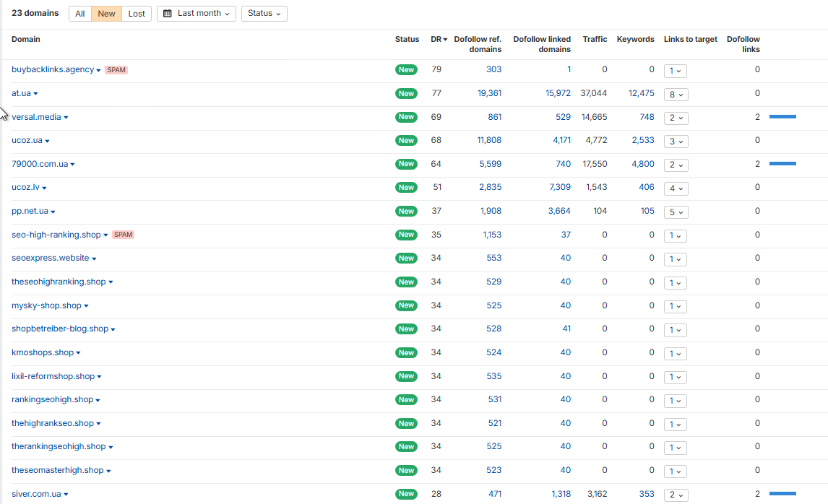The height and width of the screenshot is (504, 828).
Task: Expand caret next to mysky-shop.shop
Action: (86, 306)
